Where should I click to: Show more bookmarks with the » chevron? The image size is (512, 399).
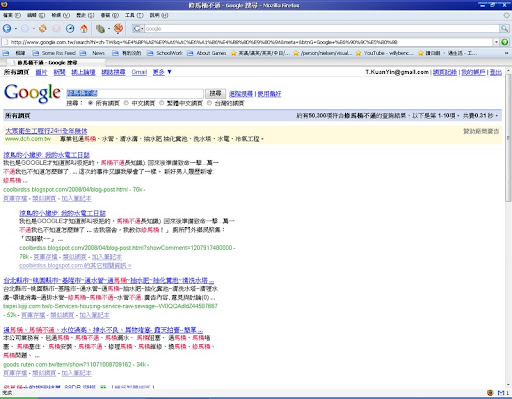[x=506, y=53]
